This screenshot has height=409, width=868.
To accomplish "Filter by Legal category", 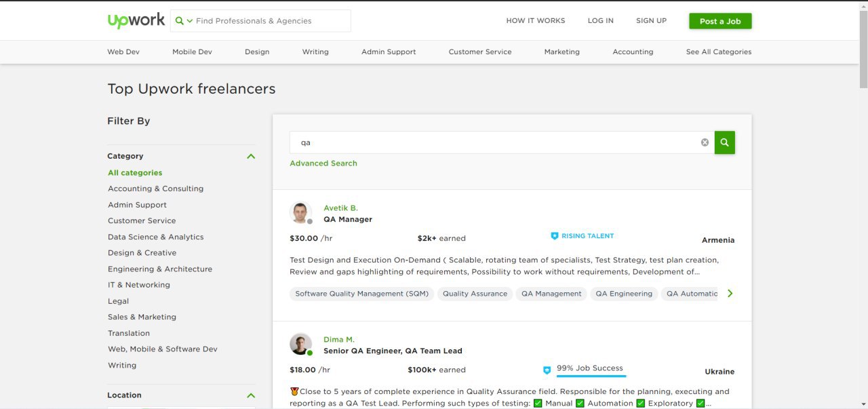I will tap(118, 300).
